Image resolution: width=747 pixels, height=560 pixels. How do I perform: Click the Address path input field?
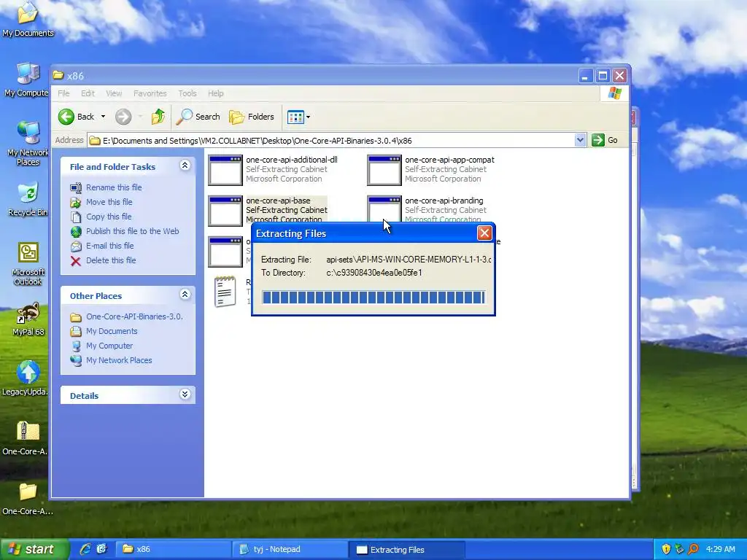pos(332,141)
